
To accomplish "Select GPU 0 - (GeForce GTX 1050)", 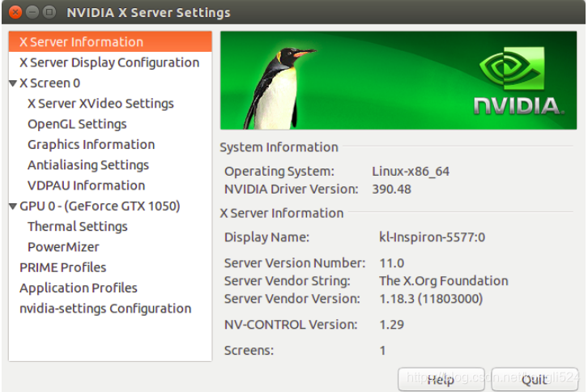I will pyautogui.click(x=100, y=206).
